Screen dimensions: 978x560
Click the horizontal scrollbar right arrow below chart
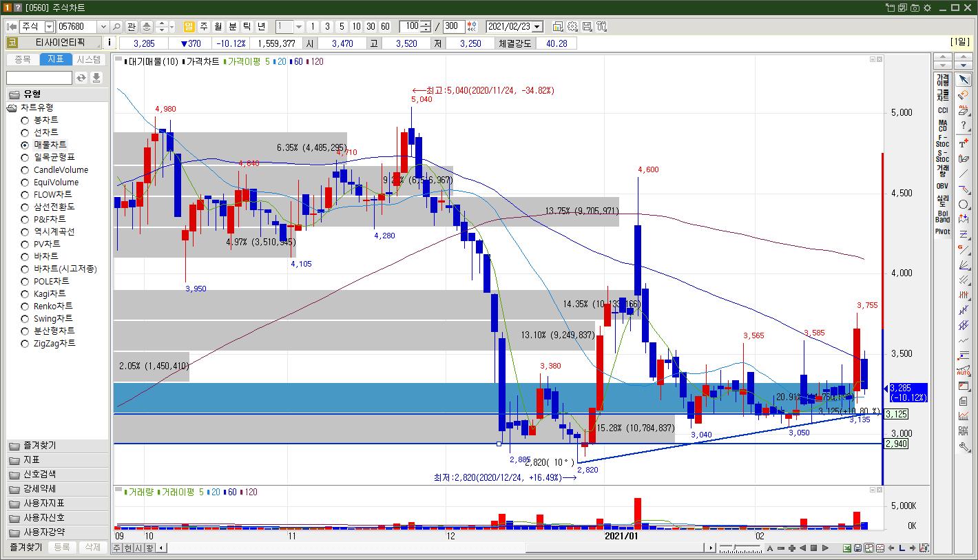710,548
